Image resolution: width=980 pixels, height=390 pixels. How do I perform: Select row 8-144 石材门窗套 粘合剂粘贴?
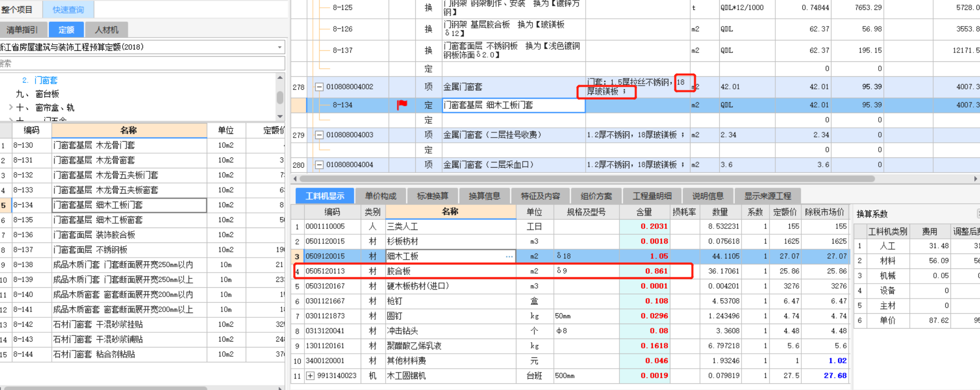pyautogui.click(x=142, y=355)
